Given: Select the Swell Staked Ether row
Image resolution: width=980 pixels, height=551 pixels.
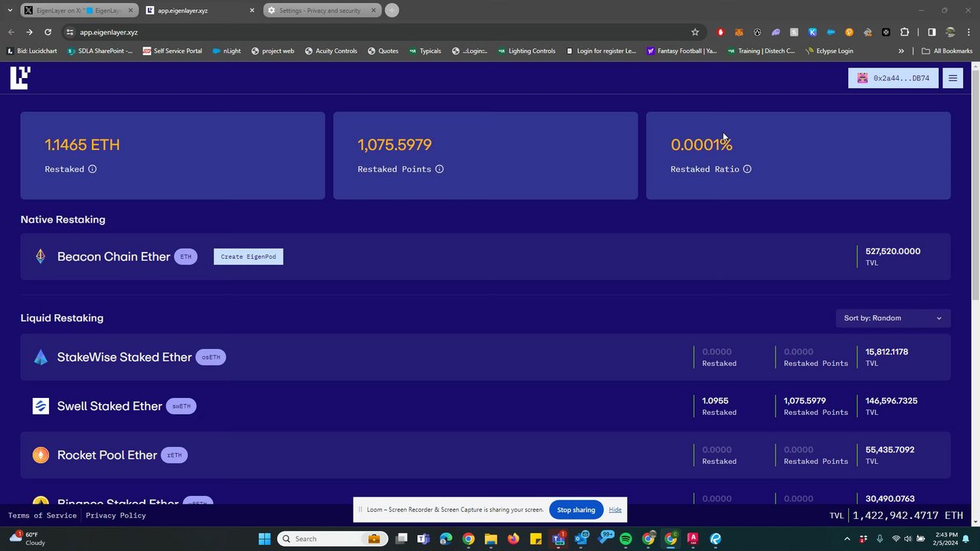Looking at the screenshot, I should click(x=485, y=406).
